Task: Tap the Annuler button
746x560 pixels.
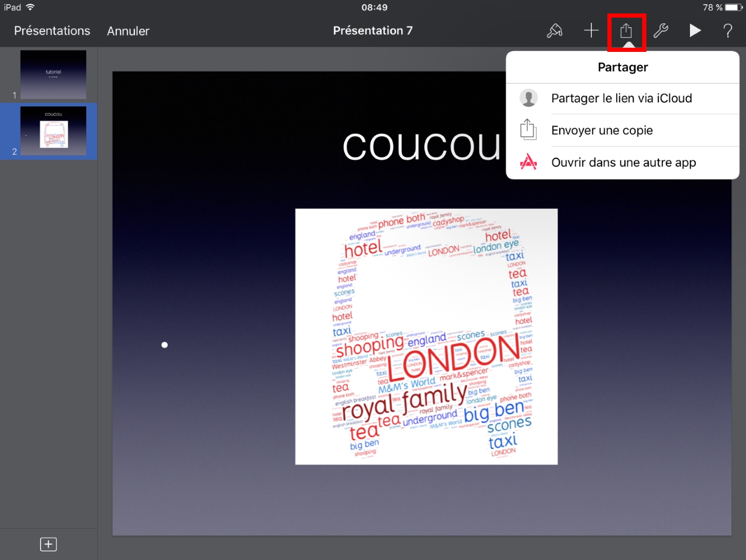Action: tap(128, 31)
